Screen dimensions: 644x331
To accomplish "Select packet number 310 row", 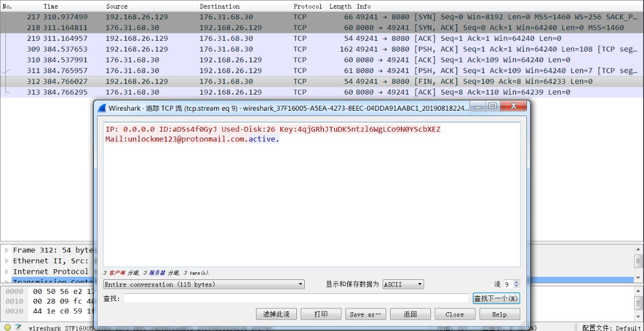I will pos(322,60).
